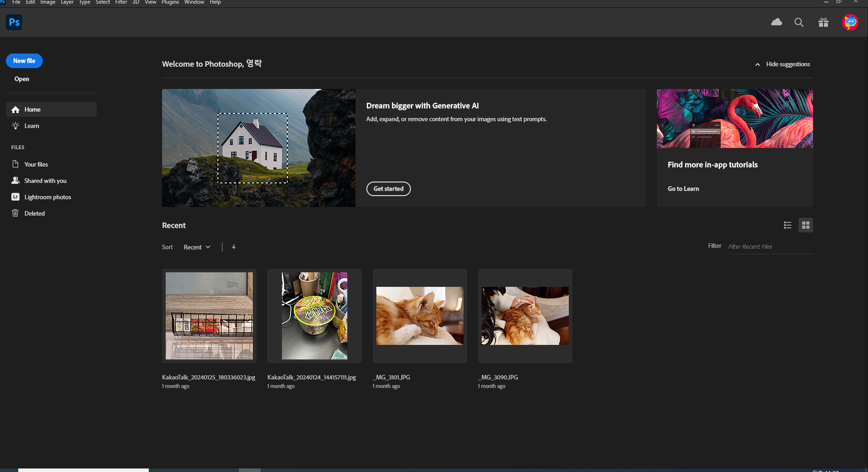Click the Shared with you person icon
Screen dimensions: 868x472
click(x=15, y=180)
